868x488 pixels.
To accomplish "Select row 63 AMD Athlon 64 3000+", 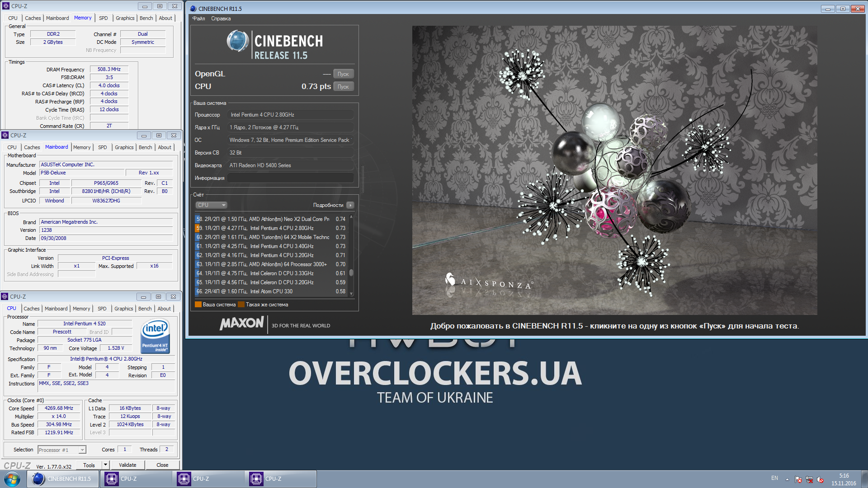I will tap(271, 264).
